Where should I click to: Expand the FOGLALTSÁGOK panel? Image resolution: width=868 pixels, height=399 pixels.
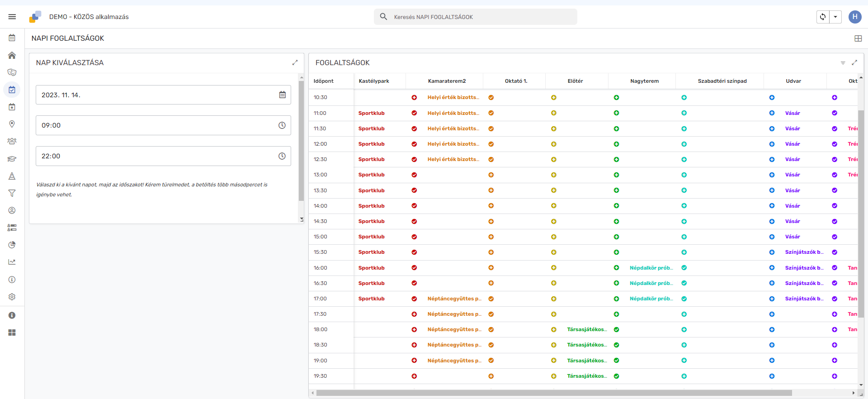tap(854, 63)
